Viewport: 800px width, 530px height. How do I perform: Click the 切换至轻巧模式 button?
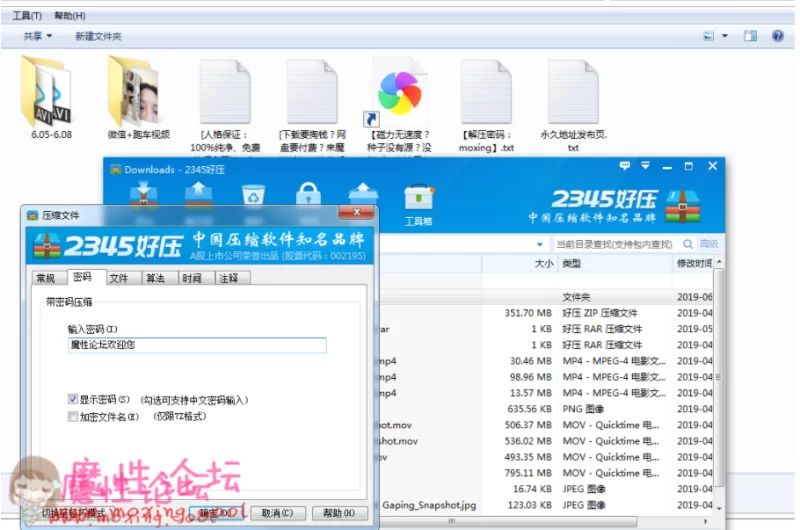click(73, 513)
